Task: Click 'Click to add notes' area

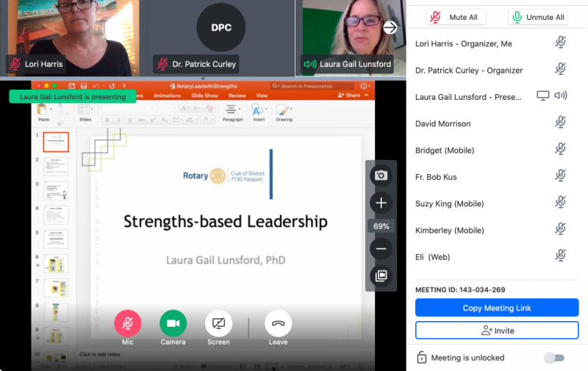Action: pyautogui.click(x=100, y=354)
